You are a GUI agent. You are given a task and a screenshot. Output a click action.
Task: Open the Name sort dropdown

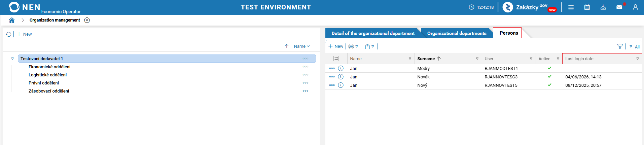point(302,46)
